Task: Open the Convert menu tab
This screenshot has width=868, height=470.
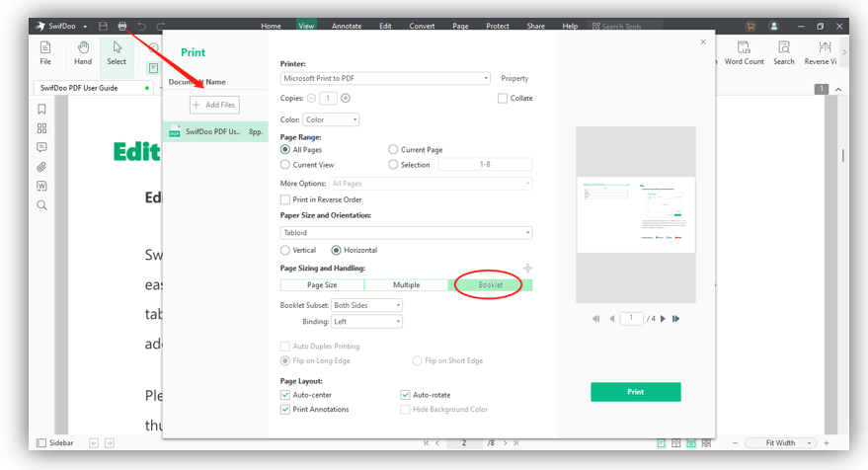Action: tap(422, 26)
